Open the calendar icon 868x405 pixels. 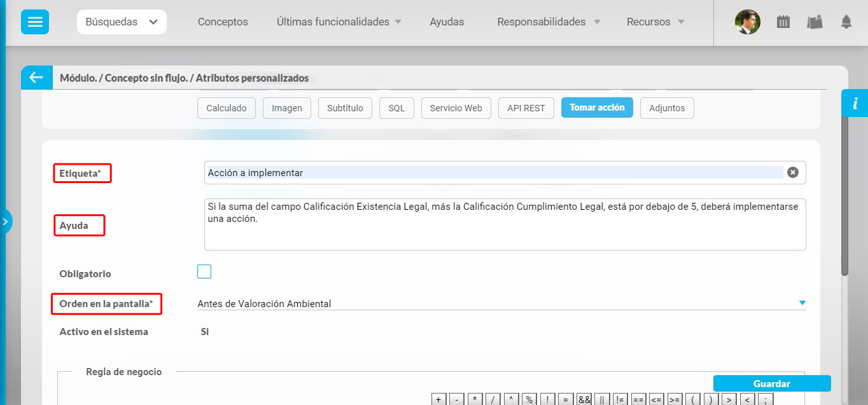click(x=783, y=22)
